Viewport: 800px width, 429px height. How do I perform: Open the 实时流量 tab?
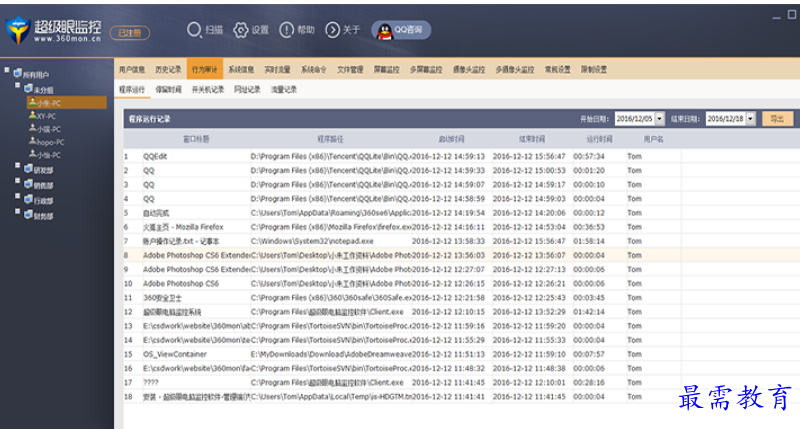point(278,70)
